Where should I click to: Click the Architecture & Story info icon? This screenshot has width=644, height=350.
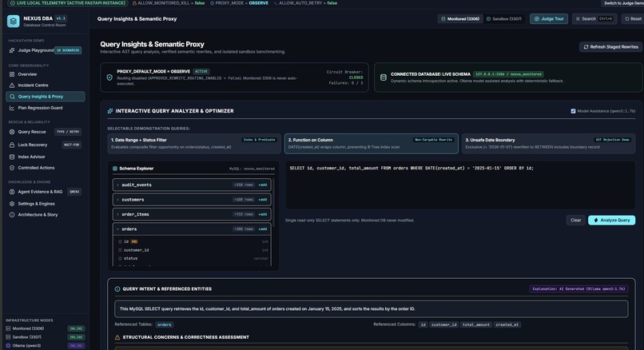(12, 214)
